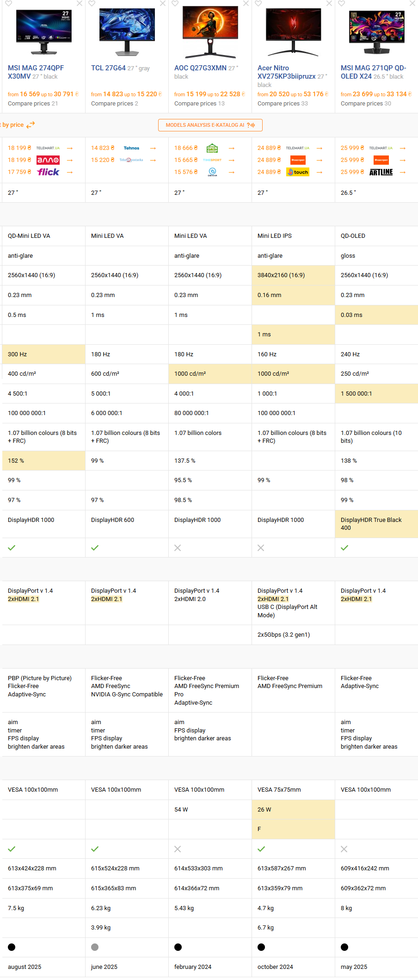
Task: Open Foxtrot logo at 24 889 ₴
Action: pyautogui.click(x=298, y=160)
